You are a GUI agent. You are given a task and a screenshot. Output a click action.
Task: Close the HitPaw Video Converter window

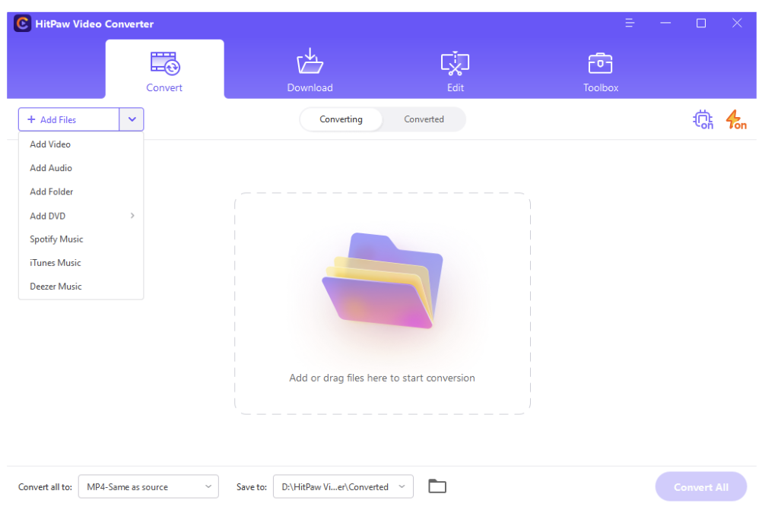coord(737,23)
